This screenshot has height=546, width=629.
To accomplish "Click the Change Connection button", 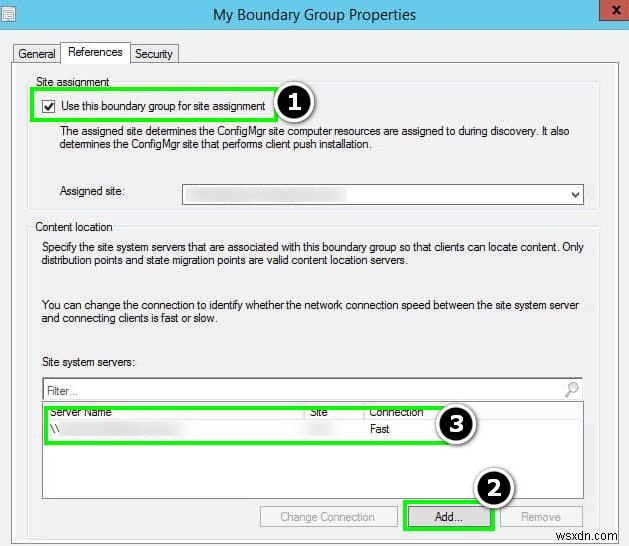I will pos(329,517).
